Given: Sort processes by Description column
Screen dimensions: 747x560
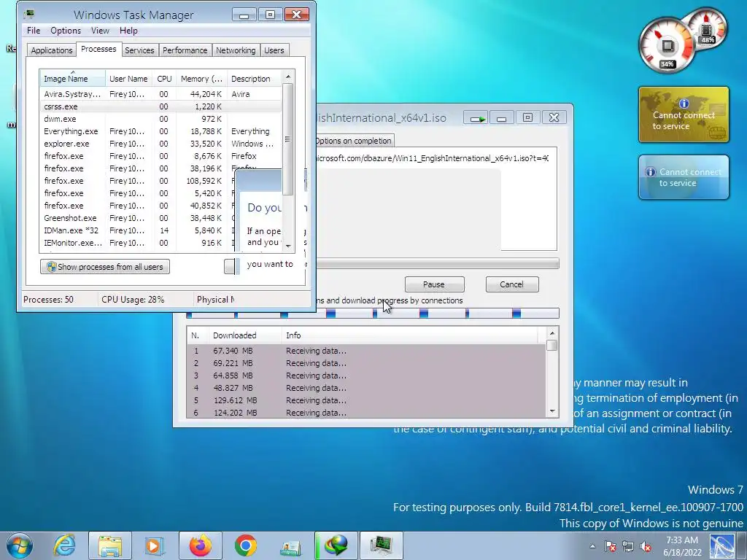Looking at the screenshot, I should point(254,79).
